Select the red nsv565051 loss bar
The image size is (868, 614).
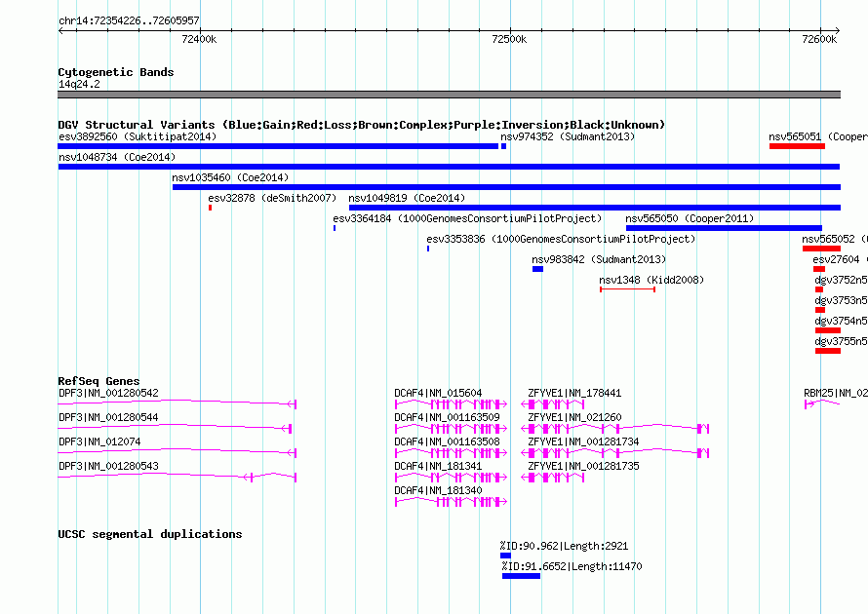pos(797,146)
